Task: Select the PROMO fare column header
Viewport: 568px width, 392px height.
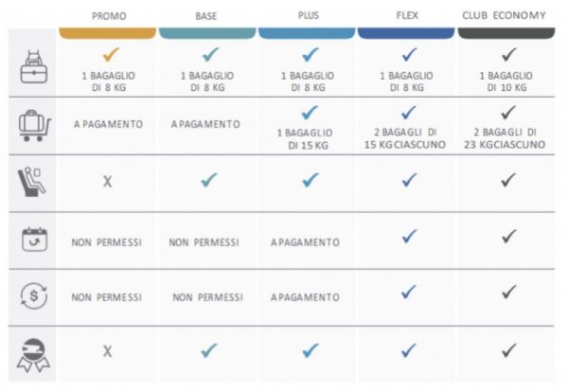Action: pos(107,15)
